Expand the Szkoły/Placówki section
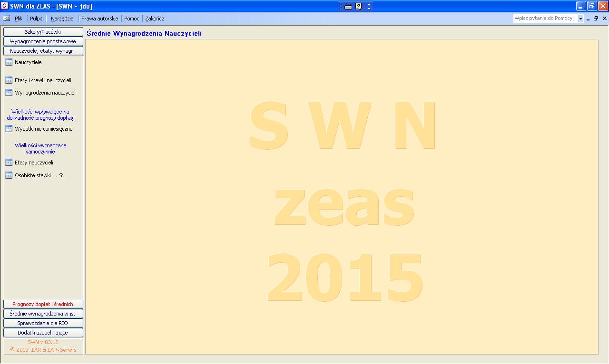 (x=43, y=32)
